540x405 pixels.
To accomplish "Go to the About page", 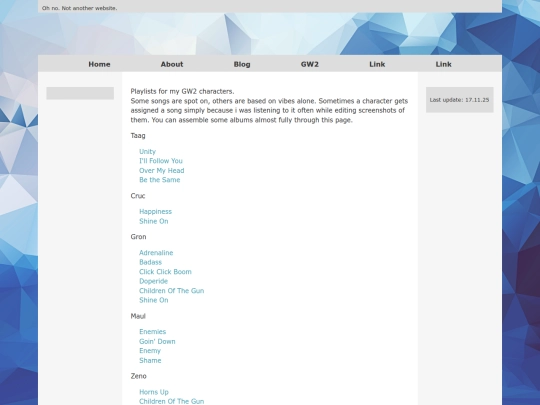I will 172,64.
